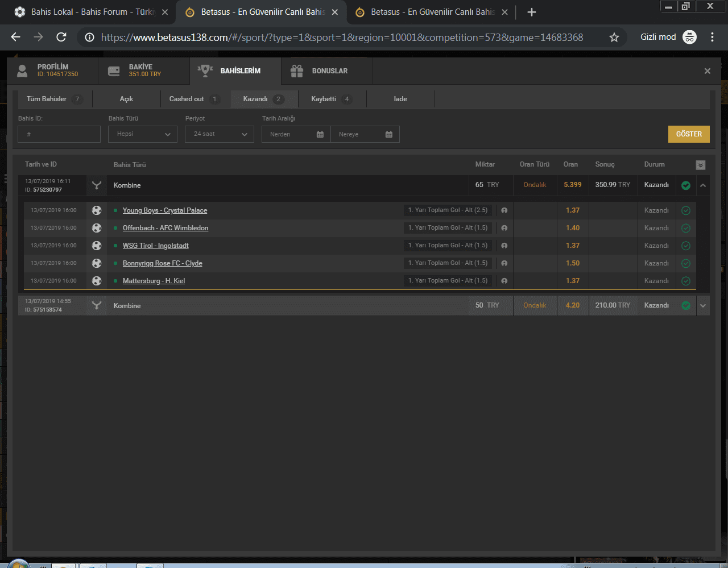Collapse bet 575230797 with chevron

click(703, 185)
